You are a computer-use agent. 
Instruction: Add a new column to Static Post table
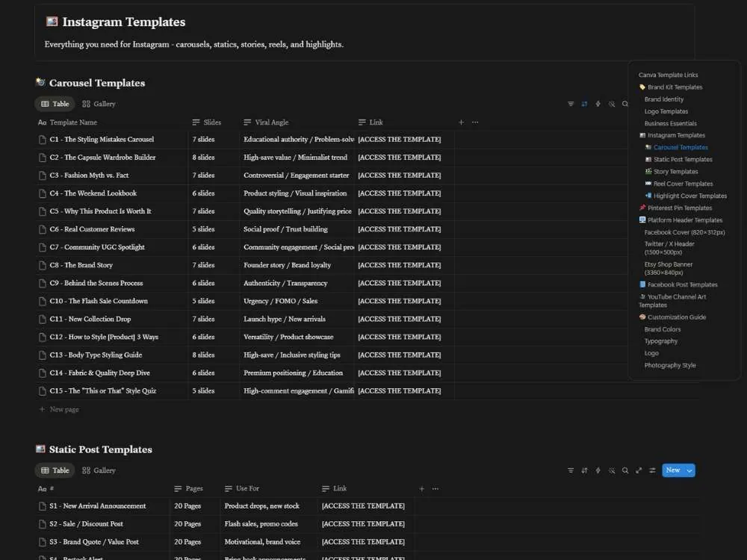421,488
